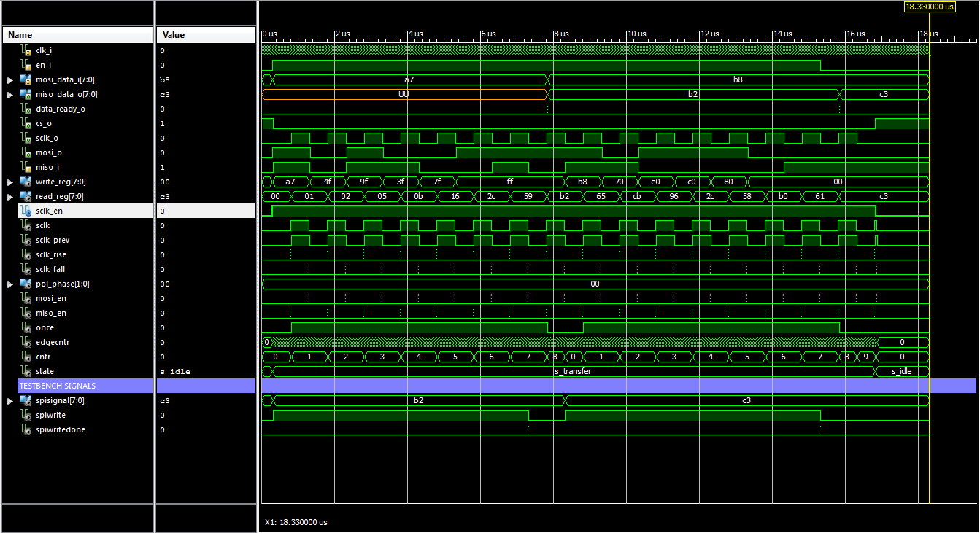This screenshot has height=533, width=980.
Task: Click the en_i signal icon
Action: [26, 65]
